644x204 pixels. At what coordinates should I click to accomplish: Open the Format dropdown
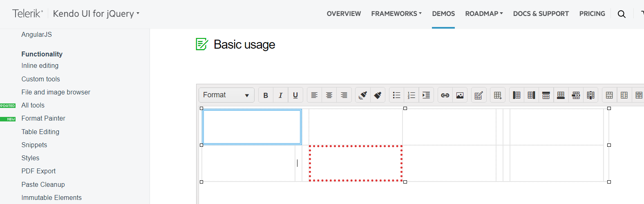pos(226,95)
